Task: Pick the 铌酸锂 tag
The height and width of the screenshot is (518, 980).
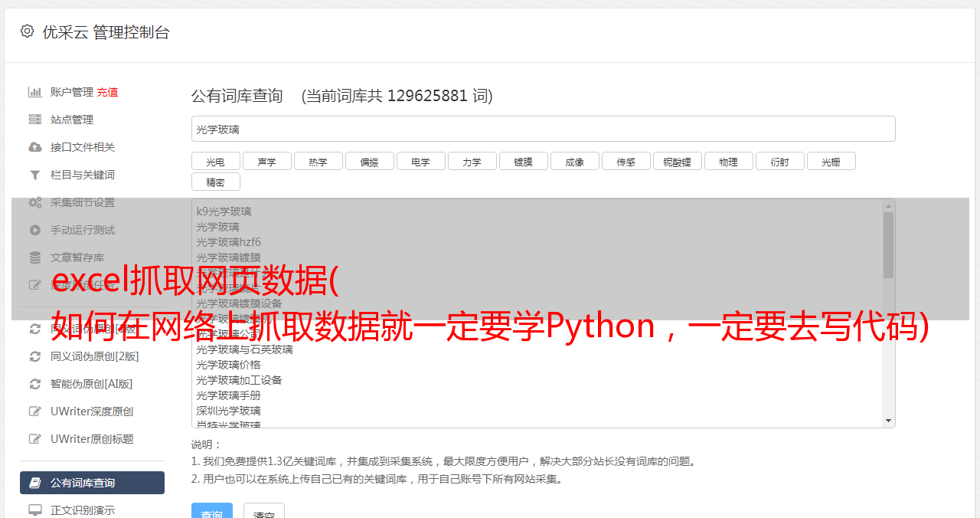Action: tap(677, 162)
